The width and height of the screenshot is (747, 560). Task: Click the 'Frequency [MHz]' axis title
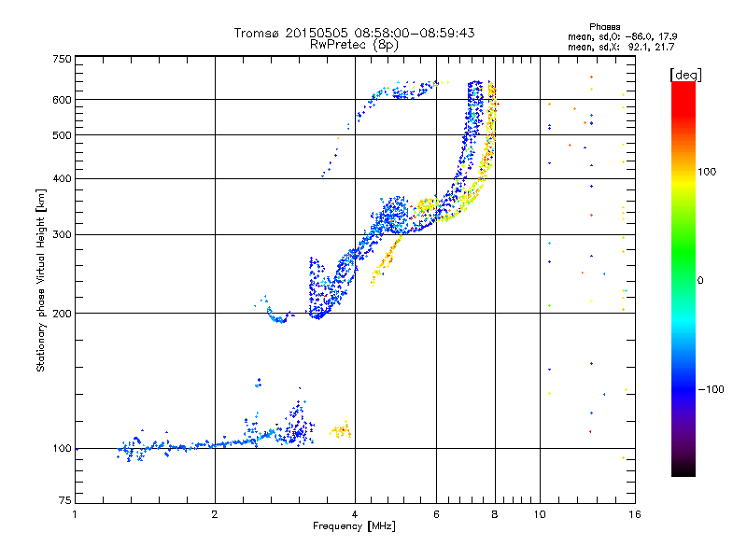(354, 526)
